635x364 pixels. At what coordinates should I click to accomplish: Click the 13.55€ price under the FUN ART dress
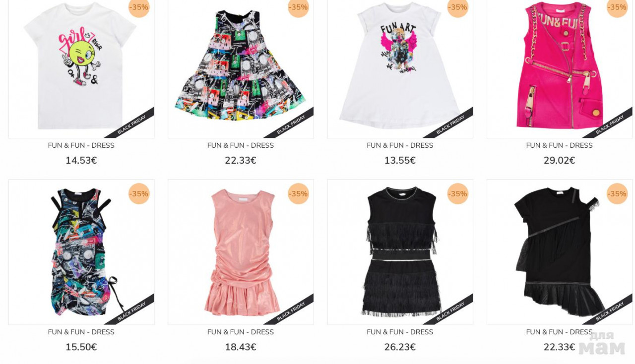400,161
